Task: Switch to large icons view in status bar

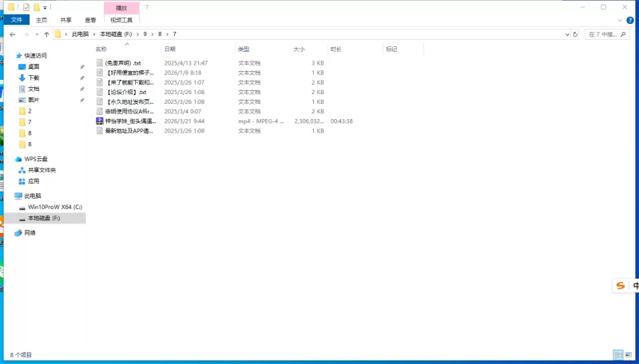Action: (x=629, y=354)
